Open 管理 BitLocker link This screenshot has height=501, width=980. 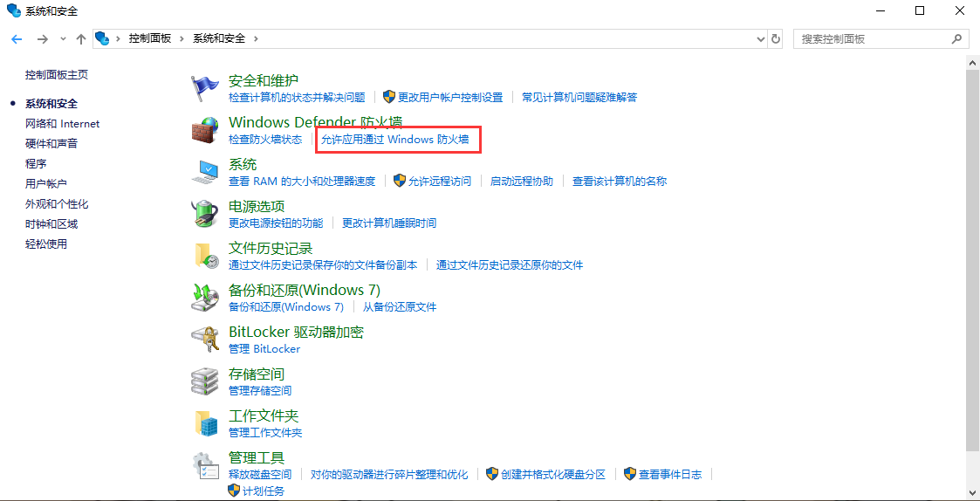[264, 349]
